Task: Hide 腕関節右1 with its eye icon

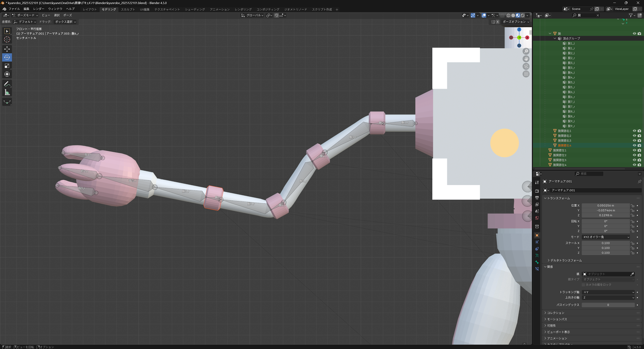Action: 634,131
